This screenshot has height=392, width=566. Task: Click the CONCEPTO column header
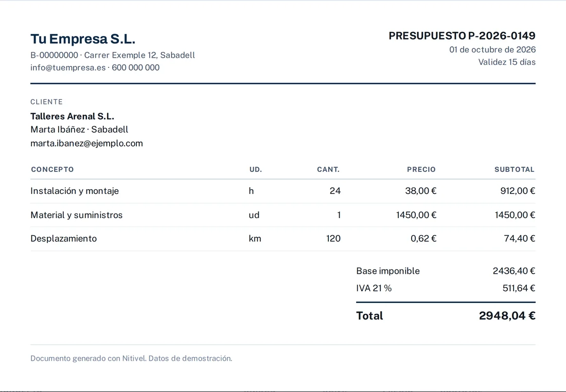pos(52,169)
